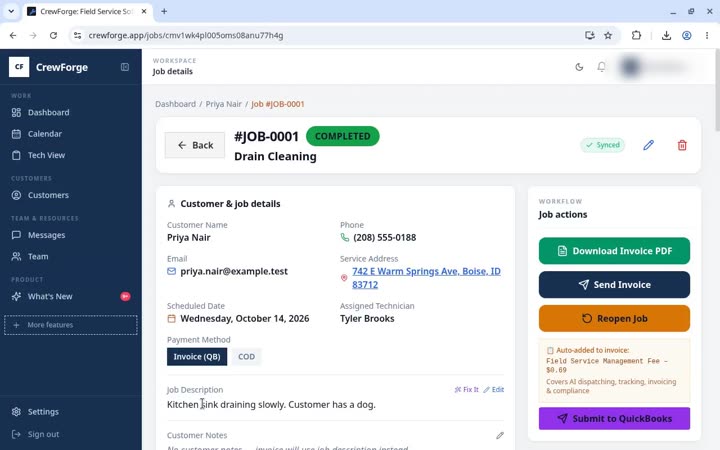Click Download Invoice PDF
The width and height of the screenshot is (720, 450).
pos(614,251)
